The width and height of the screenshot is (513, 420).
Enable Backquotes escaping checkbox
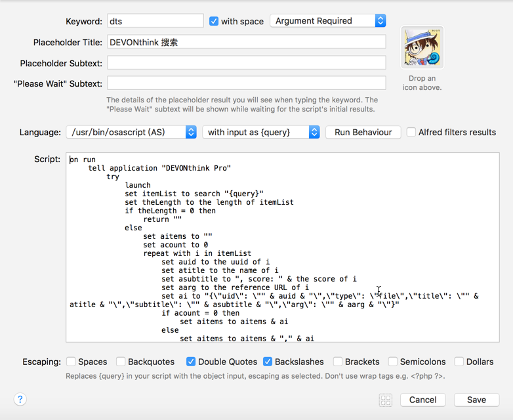coord(121,362)
